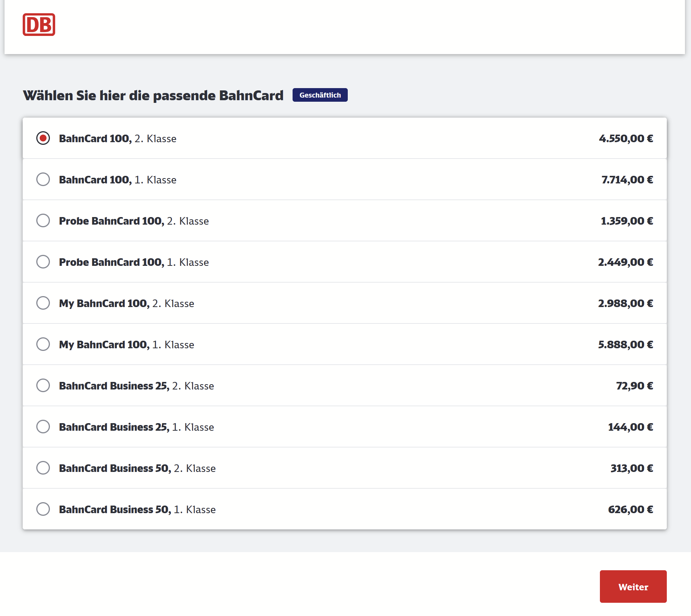This screenshot has height=616, width=691.
Task: Click the Geschäftlich badge
Action: click(x=320, y=95)
